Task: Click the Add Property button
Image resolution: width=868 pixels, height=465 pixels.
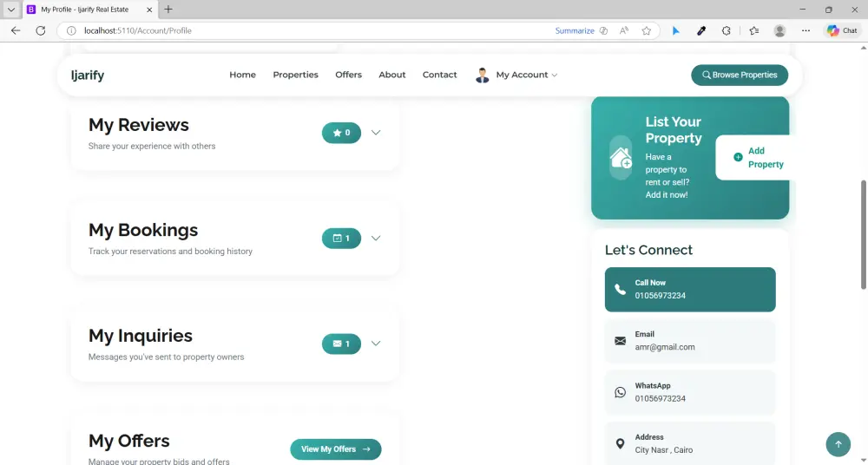Action: pyautogui.click(x=756, y=158)
